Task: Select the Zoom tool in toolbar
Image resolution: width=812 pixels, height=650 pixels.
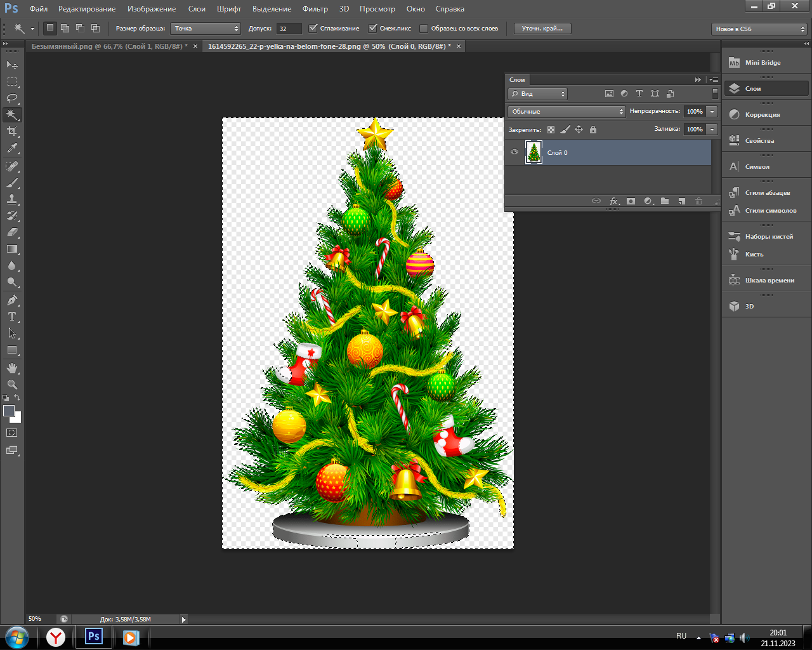Action: 12,385
